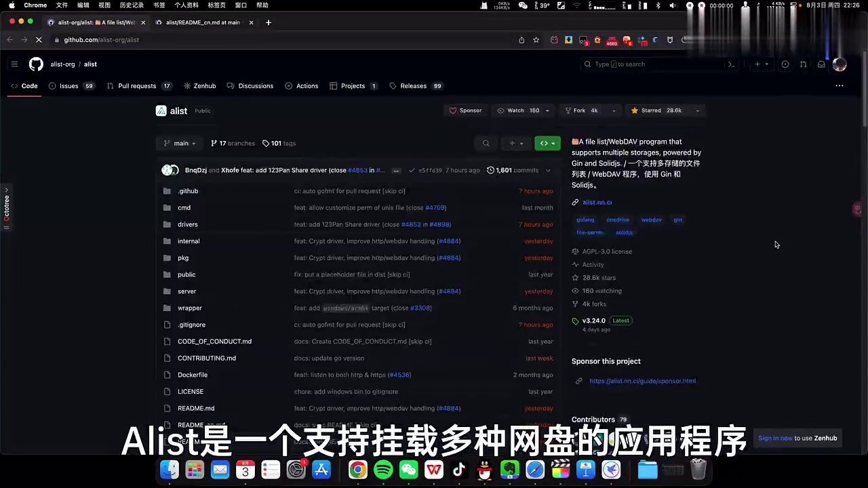Open the Projects tab
This screenshot has width=868, height=488.
pos(353,86)
